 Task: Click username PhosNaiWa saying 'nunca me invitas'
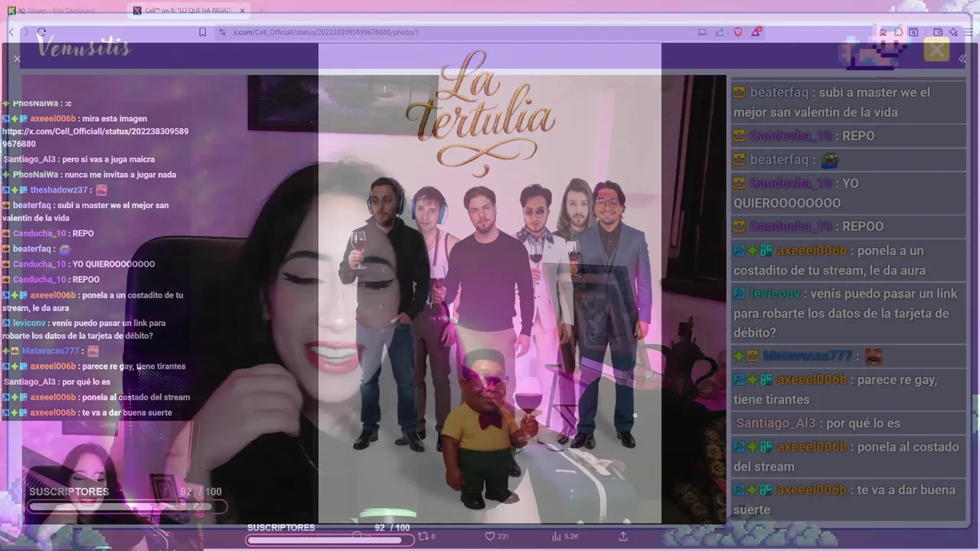(36, 174)
